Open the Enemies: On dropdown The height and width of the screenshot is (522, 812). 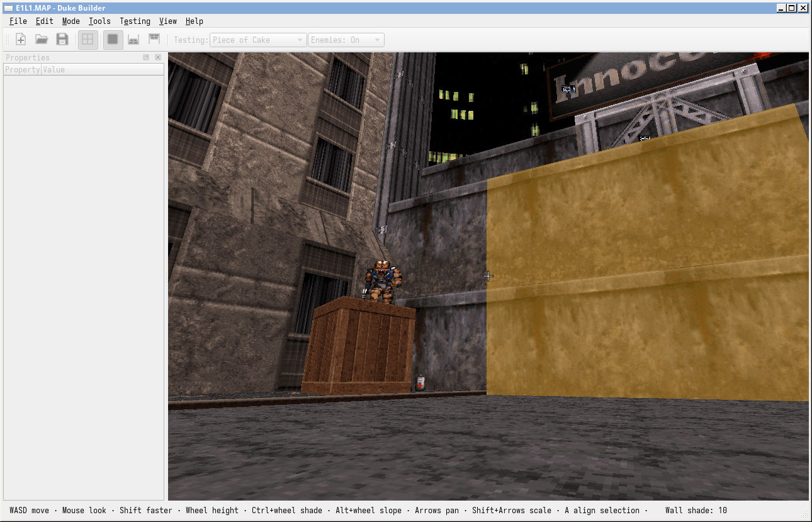[x=346, y=40]
